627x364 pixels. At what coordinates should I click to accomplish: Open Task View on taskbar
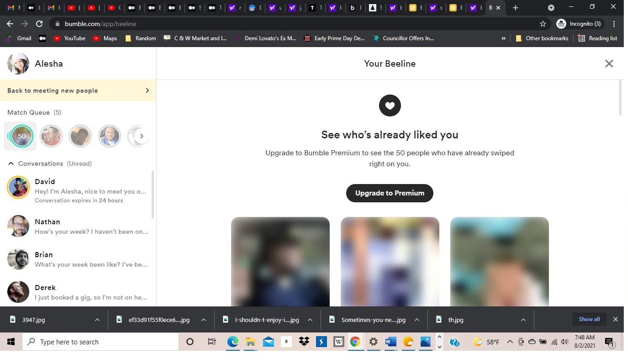(211, 342)
